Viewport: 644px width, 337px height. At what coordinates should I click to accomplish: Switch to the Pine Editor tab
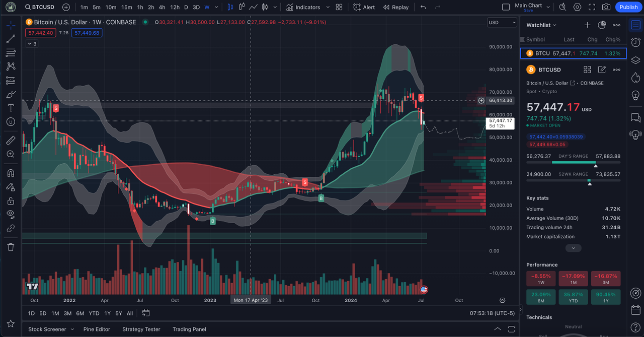pyautogui.click(x=97, y=329)
